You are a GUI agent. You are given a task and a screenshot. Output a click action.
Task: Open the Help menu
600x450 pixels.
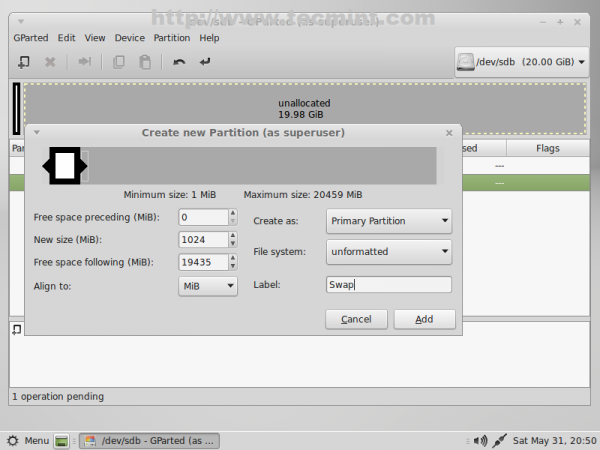209,38
